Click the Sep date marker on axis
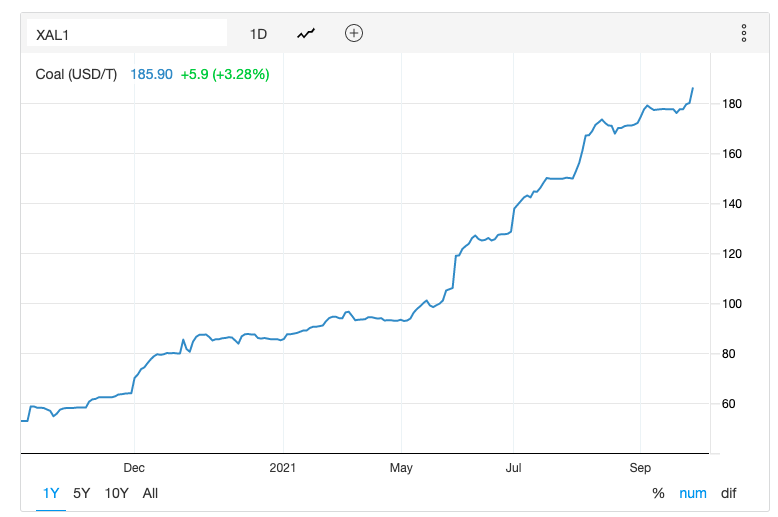This screenshot has width=778, height=517. pyautogui.click(x=640, y=467)
